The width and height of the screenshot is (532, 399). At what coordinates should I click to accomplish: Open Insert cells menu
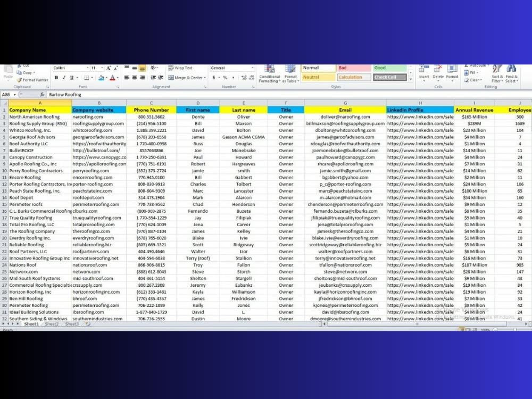[424, 72]
